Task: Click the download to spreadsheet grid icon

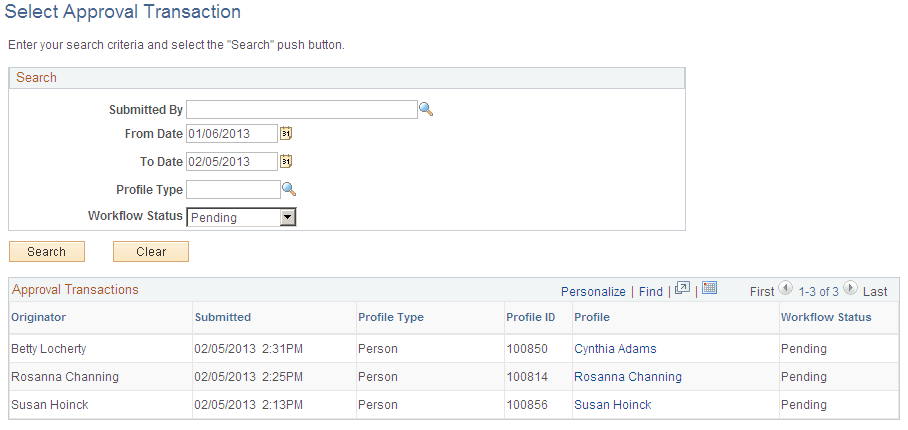Action: [x=710, y=289]
